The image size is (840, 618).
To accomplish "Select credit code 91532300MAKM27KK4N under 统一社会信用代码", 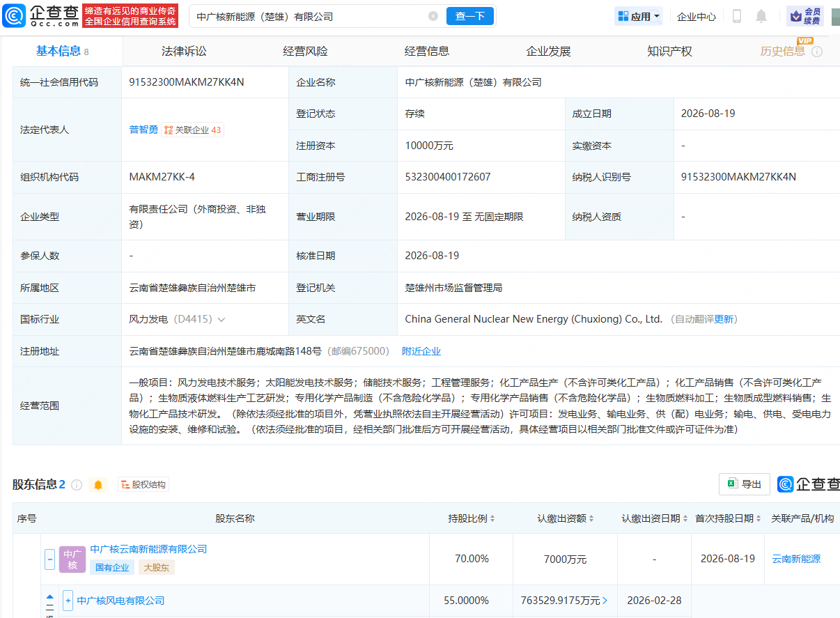I will pyautogui.click(x=187, y=82).
